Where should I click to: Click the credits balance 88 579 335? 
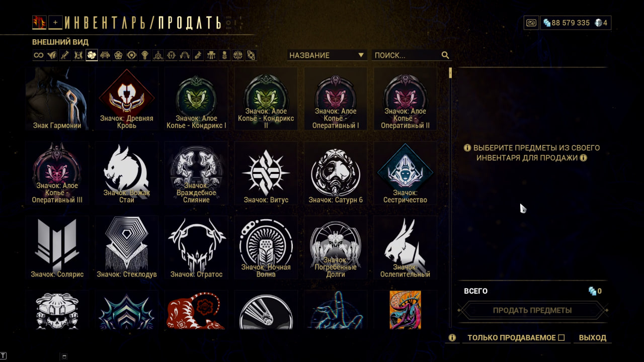point(571,23)
